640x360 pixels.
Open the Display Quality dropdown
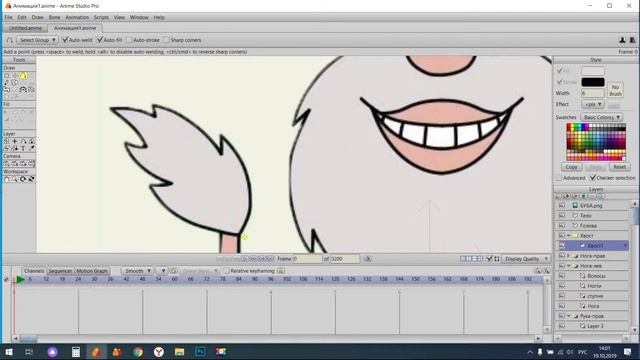click(x=526, y=259)
